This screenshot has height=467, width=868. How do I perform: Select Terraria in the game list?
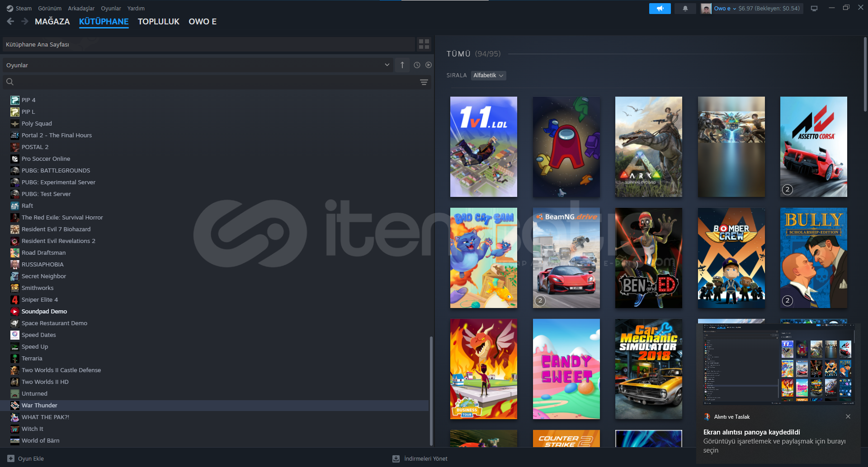pyautogui.click(x=32, y=359)
